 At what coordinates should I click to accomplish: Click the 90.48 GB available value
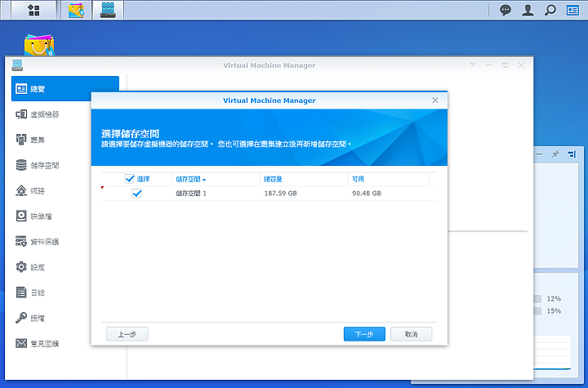click(367, 194)
